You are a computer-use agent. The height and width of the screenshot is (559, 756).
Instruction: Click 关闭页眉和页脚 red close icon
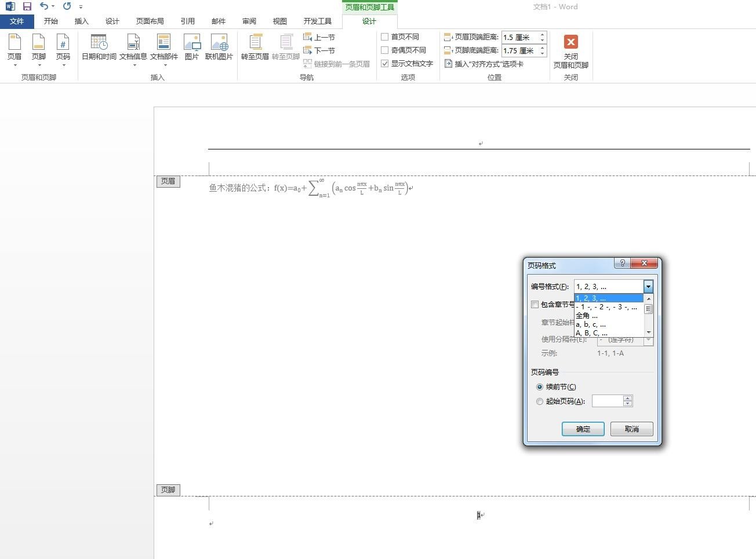coord(570,42)
